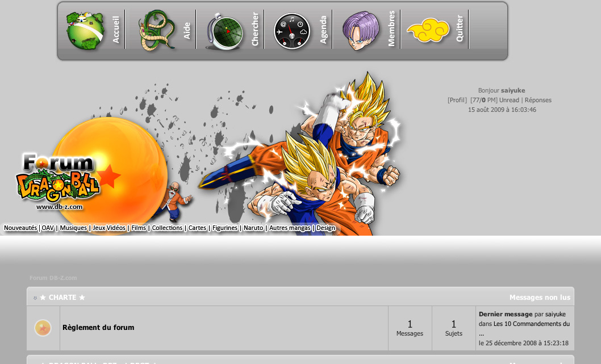Visit the Naruto section link
Screen dimensions: 601x364
(253, 228)
